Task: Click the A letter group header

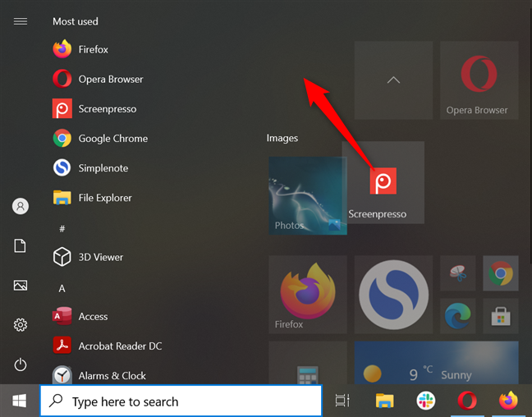Action: [62, 288]
